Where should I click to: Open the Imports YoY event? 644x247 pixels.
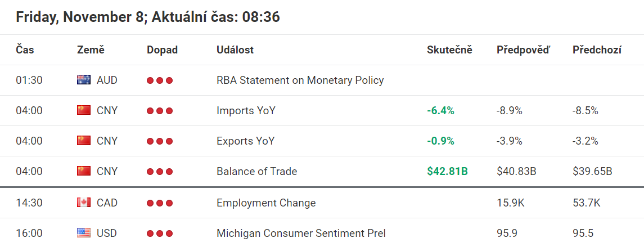pos(245,110)
